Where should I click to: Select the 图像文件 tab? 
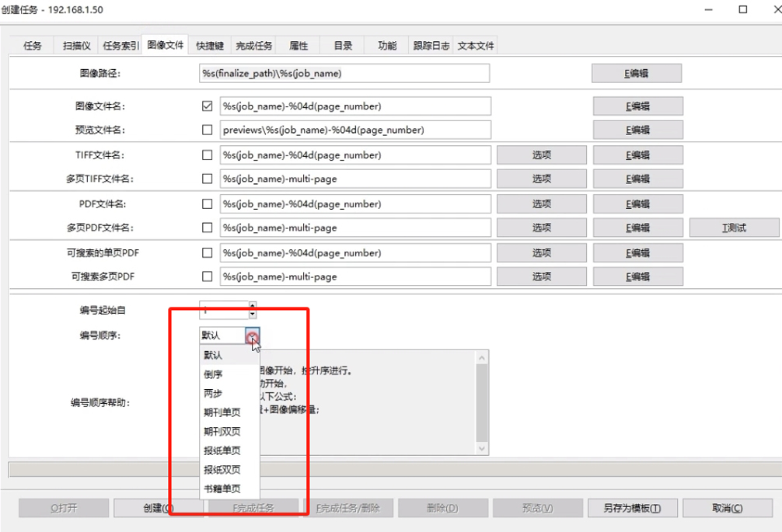click(165, 45)
